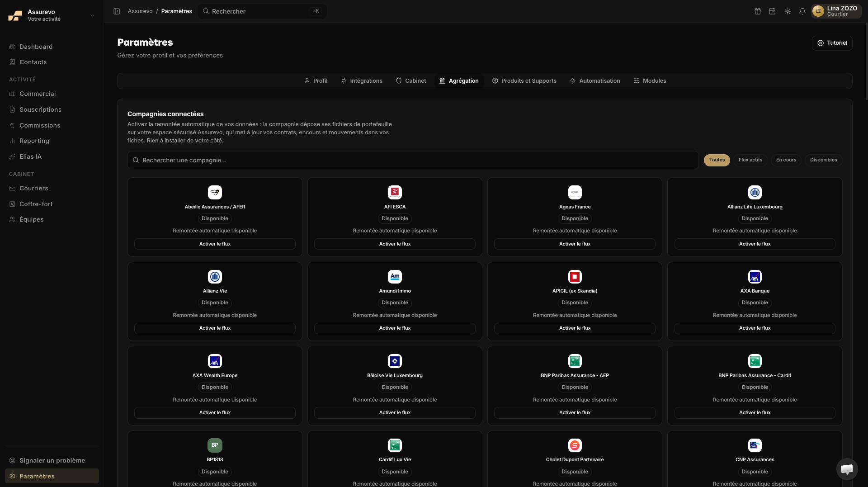This screenshot has height=487, width=868.
Task: Go to Produits et Supports tab
Action: click(524, 81)
